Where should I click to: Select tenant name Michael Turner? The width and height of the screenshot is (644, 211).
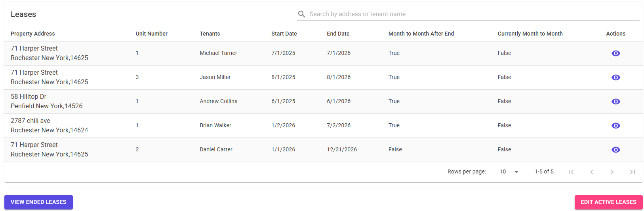tap(218, 53)
